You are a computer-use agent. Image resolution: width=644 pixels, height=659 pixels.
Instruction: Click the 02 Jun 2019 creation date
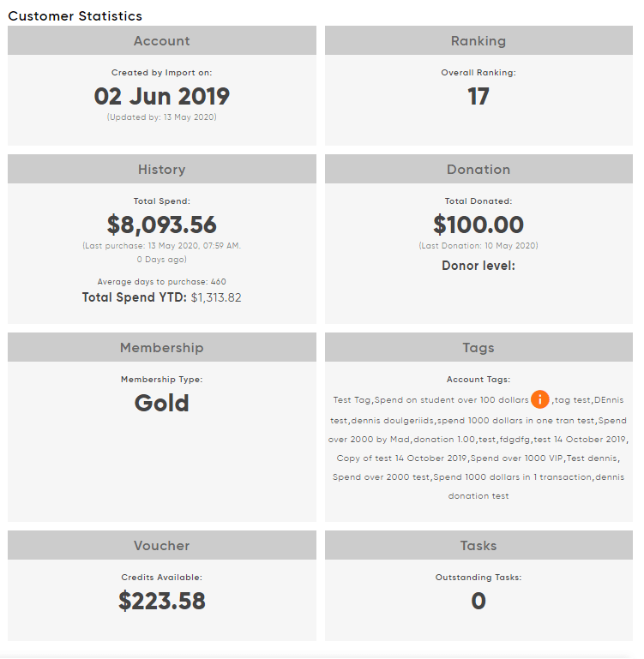click(x=162, y=96)
